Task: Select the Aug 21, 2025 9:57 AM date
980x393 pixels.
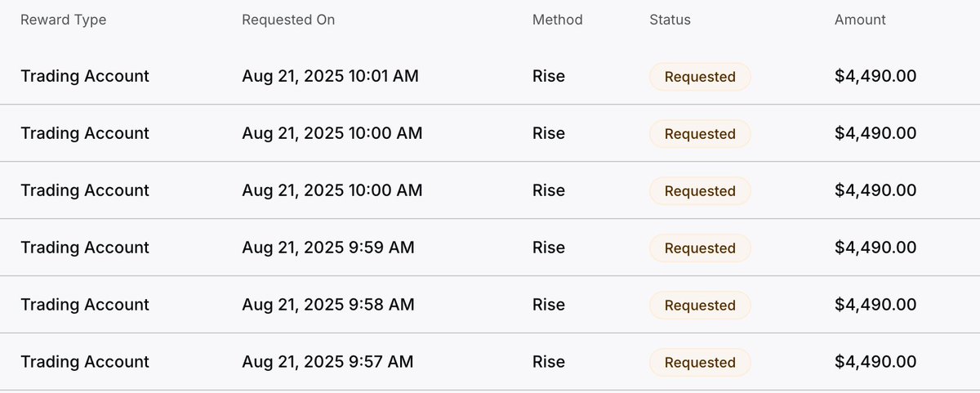Action: coord(327,362)
